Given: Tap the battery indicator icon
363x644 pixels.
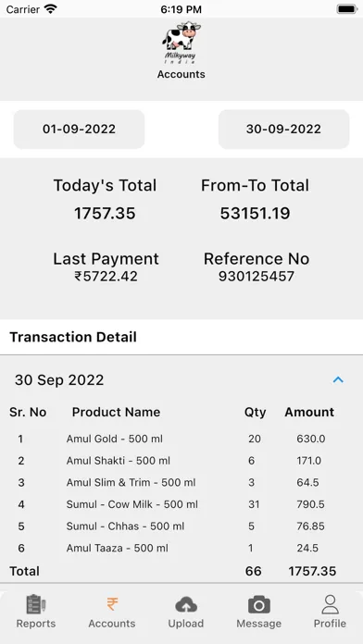Looking at the screenshot, I should coord(347,8).
